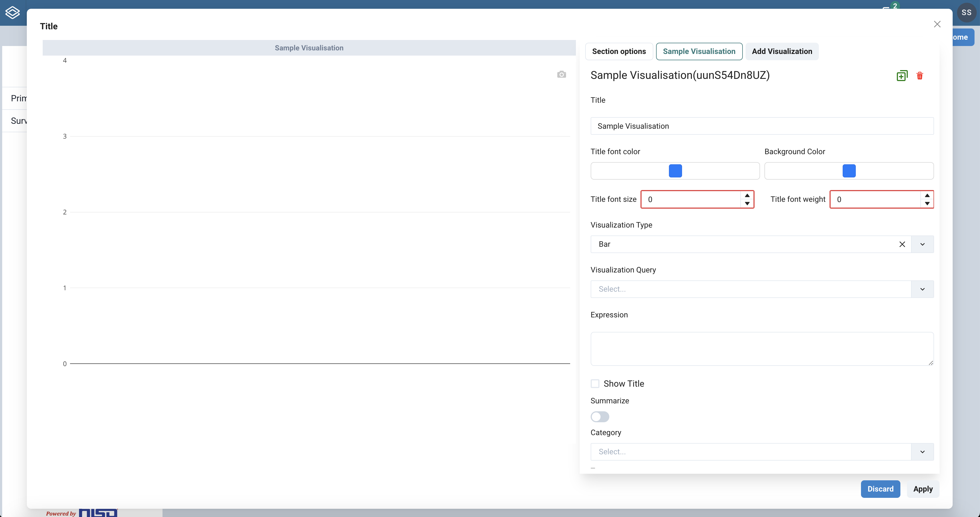Decrease Title font weight with down arrow
The image size is (980, 517).
927,203
